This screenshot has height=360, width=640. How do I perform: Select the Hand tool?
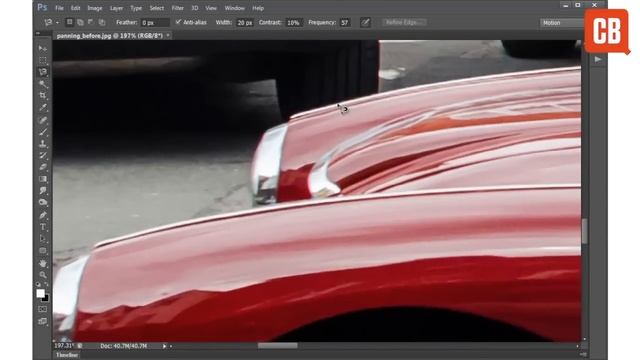43,263
